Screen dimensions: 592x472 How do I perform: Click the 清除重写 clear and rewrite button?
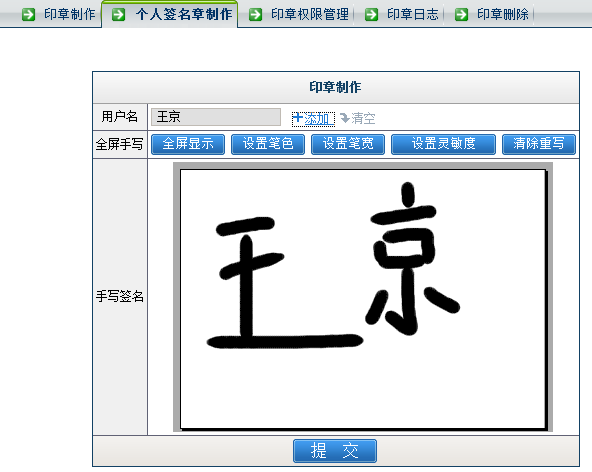tap(539, 144)
